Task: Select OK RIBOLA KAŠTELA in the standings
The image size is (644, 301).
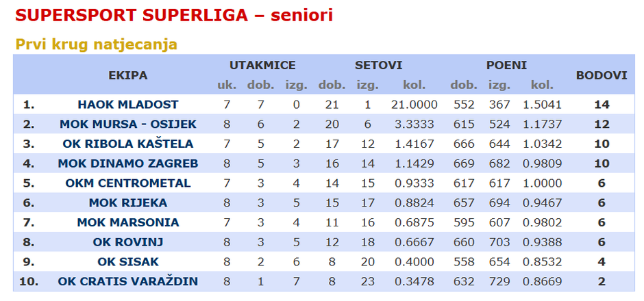Action: 128,144
